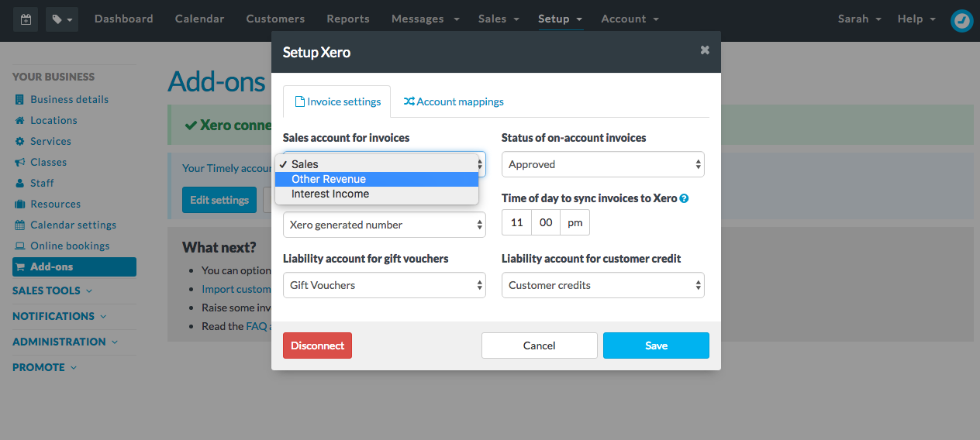Expand the Promote section

45,367
